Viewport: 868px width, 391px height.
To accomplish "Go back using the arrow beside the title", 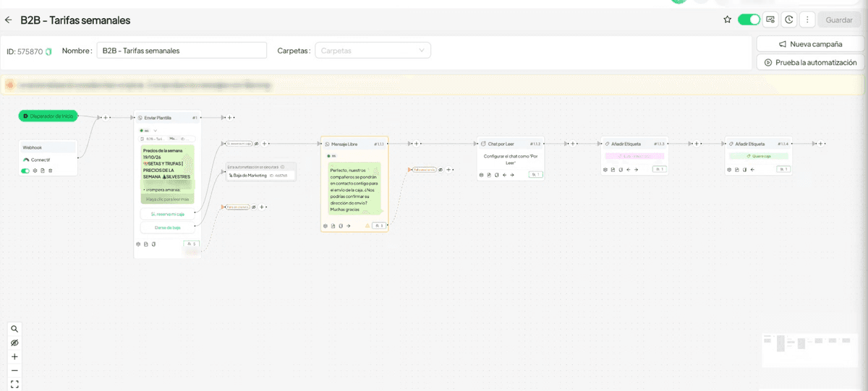I will click(9, 20).
